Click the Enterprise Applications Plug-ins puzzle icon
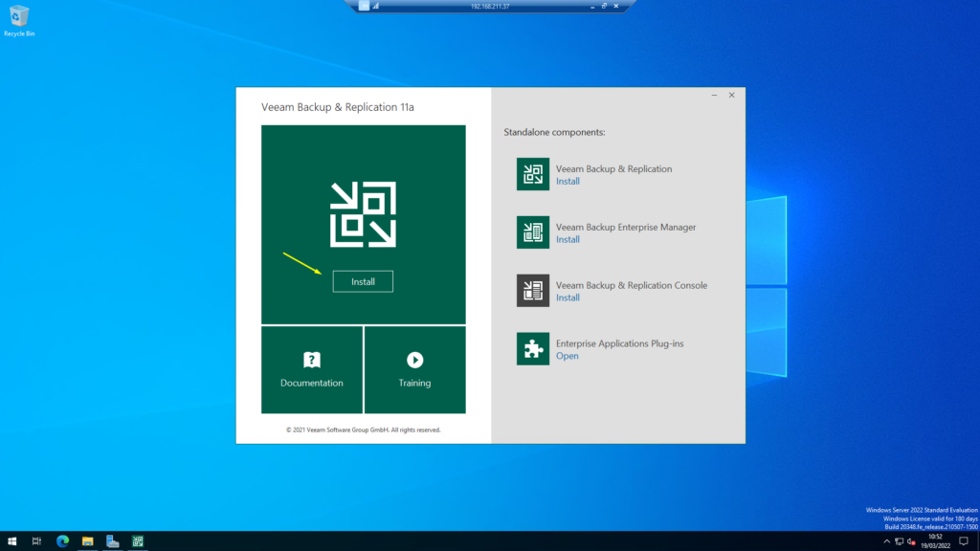 click(532, 348)
